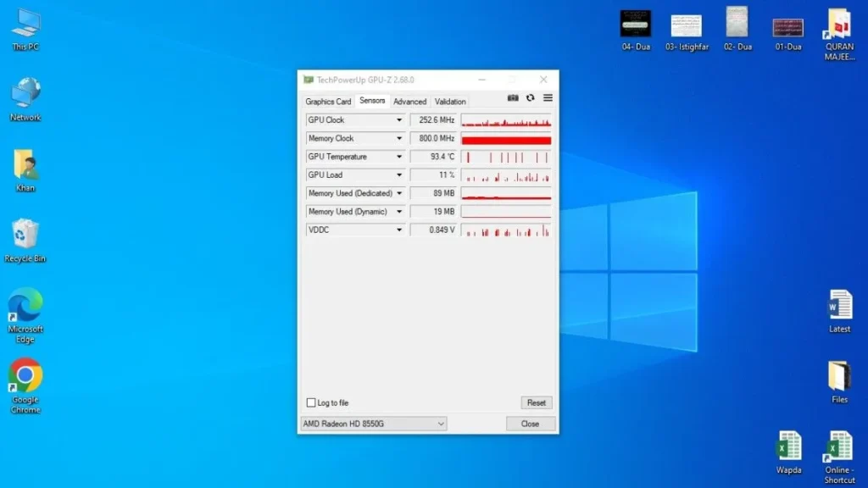Click the GPU-Z logo in the title bar
Viewport: 868px width, 488px height.
point(307,79)
